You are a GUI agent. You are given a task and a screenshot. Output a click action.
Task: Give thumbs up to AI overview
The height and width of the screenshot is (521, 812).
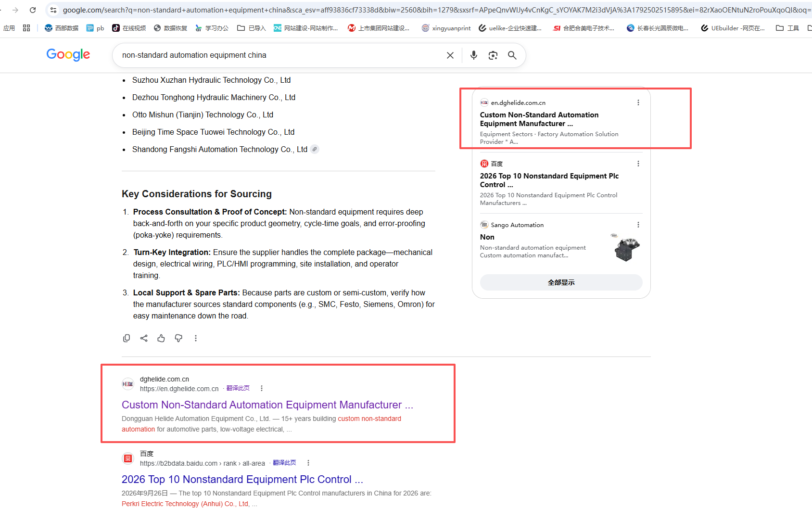point(161,338)
